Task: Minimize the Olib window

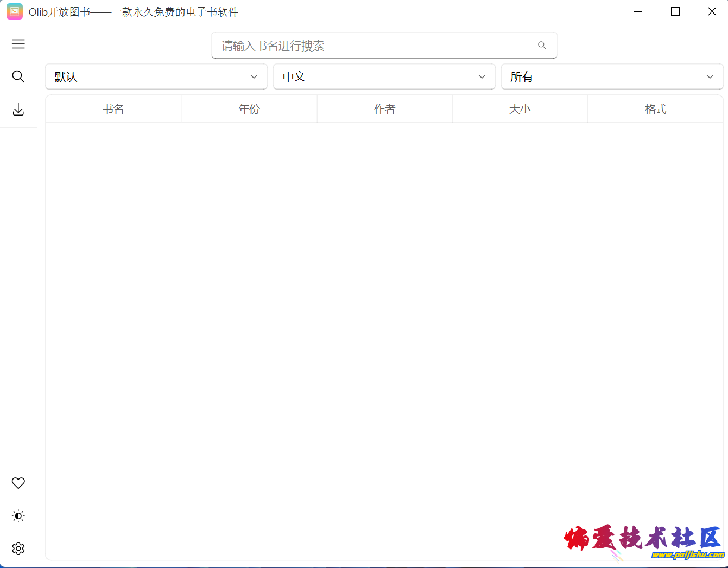Action: click(x=638, y=11)
